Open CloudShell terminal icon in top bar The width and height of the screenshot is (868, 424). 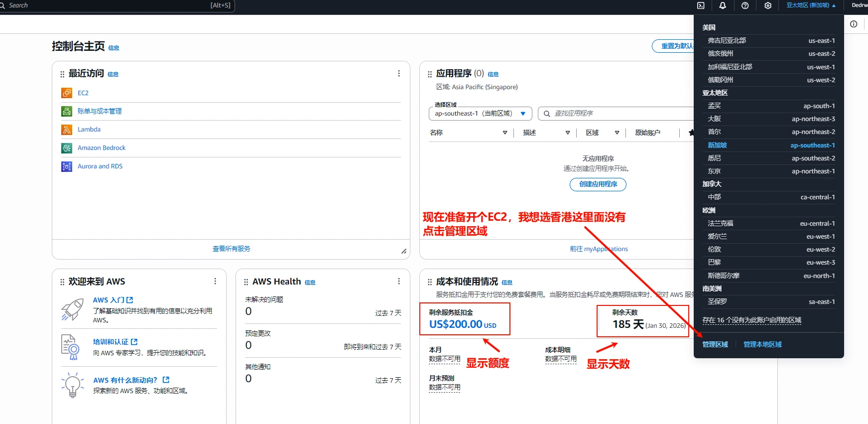(x=701, y=5)
